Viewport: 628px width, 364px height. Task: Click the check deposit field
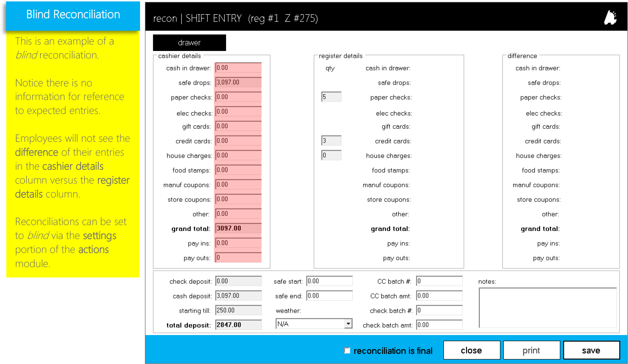(238, 281)
